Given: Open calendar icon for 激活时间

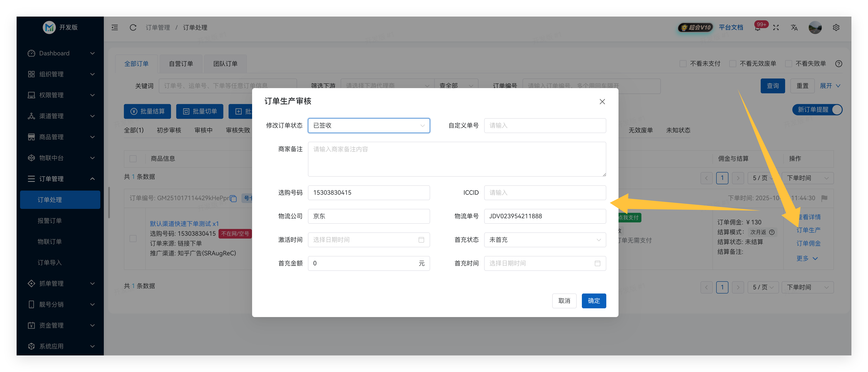Looking at the screenshot, I should tap(421, 240).
